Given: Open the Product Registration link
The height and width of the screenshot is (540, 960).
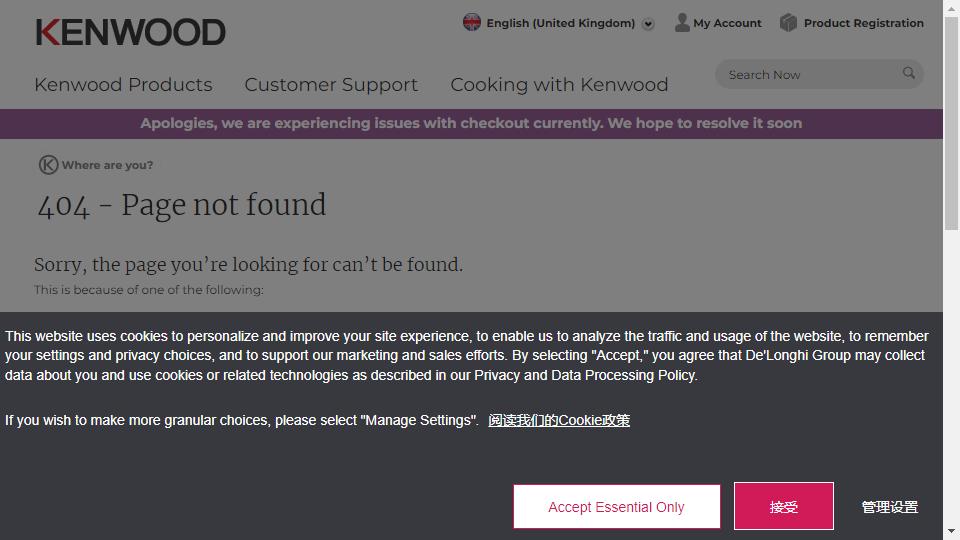Looking at the screenshot, I should pyautogui.click(x=863, y=23).
